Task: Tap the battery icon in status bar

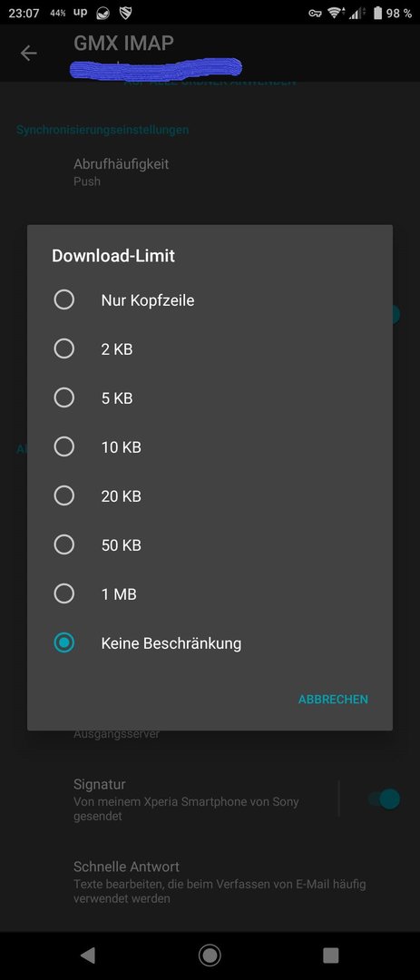Action: (377, 13)
